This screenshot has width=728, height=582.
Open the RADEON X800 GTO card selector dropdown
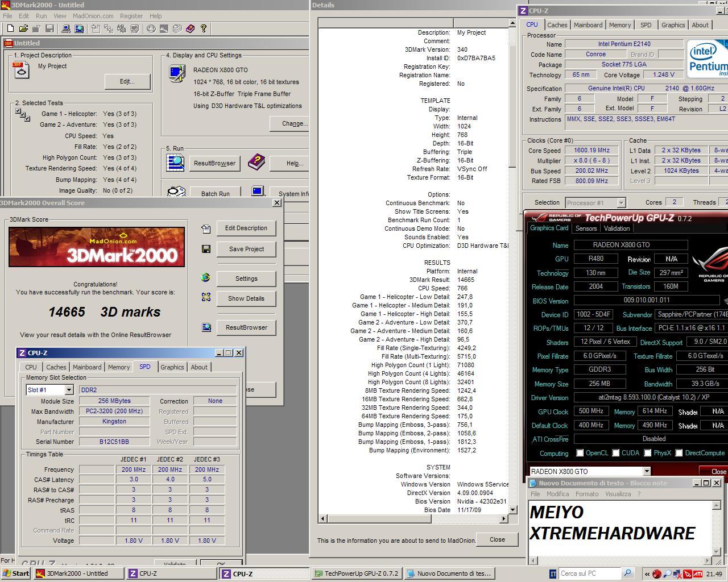[646, 471]
